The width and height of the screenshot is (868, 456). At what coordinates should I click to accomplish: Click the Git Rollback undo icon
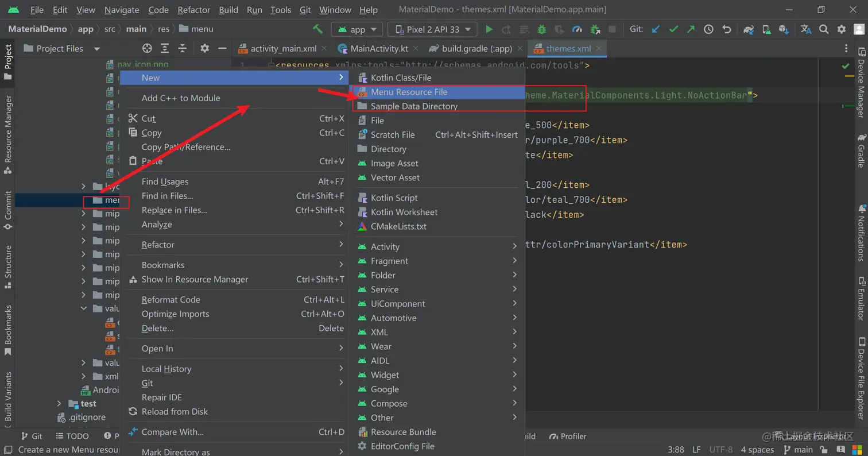click(x=727, y=29)
